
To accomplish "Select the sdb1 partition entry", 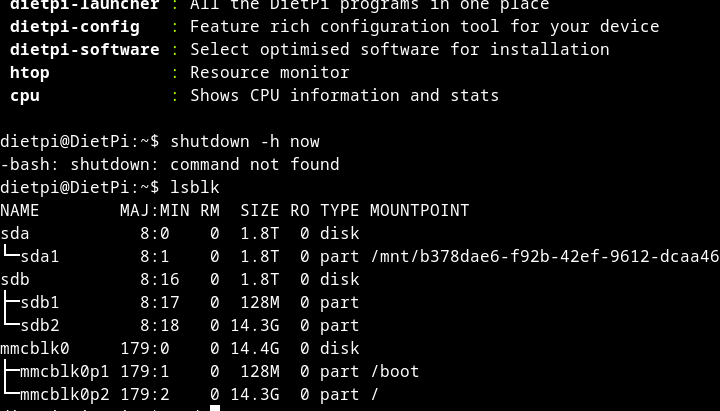I will tap(40, 302).
